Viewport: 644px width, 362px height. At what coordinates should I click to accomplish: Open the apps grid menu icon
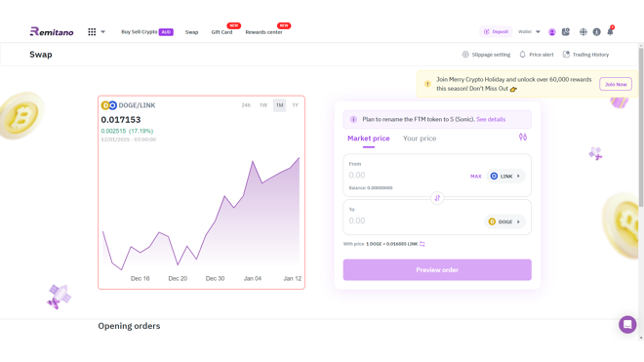[x=92, y=31]
